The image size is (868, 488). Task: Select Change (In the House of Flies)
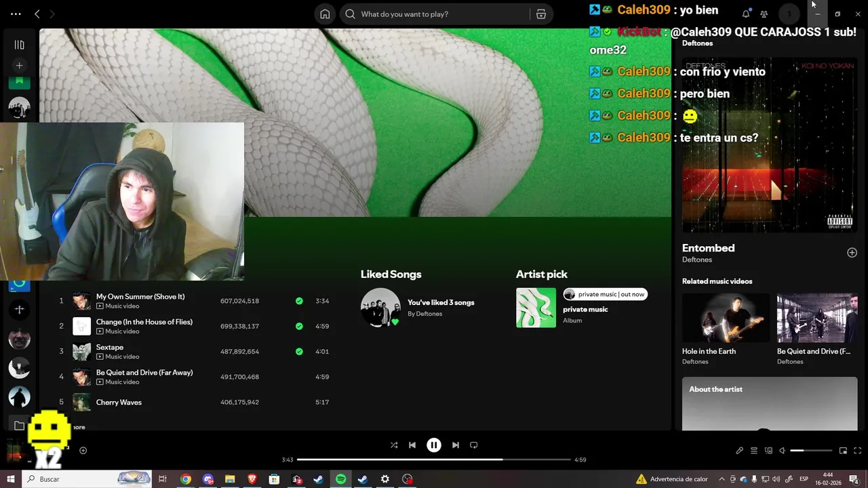(x=144, y=322)
